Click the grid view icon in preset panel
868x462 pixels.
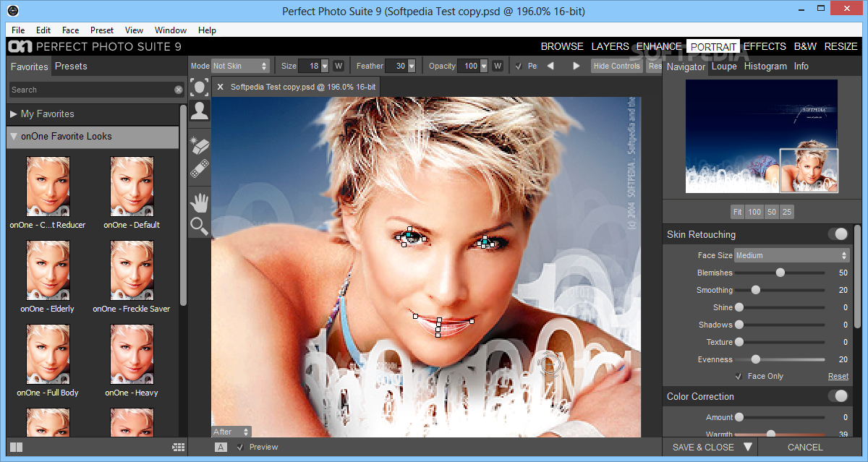coord(179,447)
